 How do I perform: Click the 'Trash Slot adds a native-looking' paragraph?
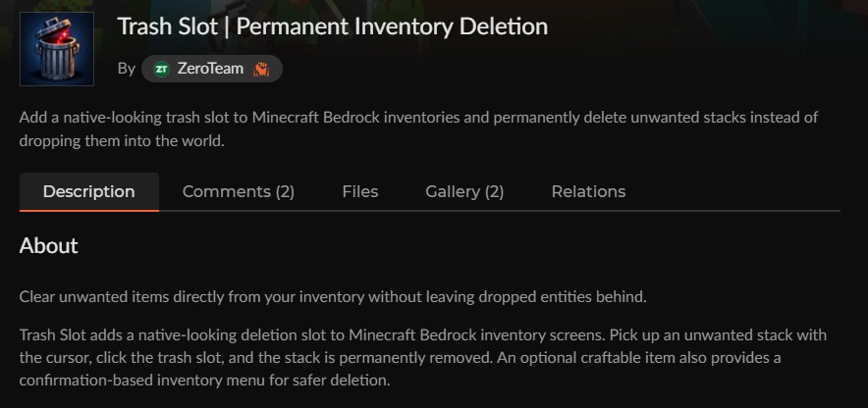tap(423, 358)
